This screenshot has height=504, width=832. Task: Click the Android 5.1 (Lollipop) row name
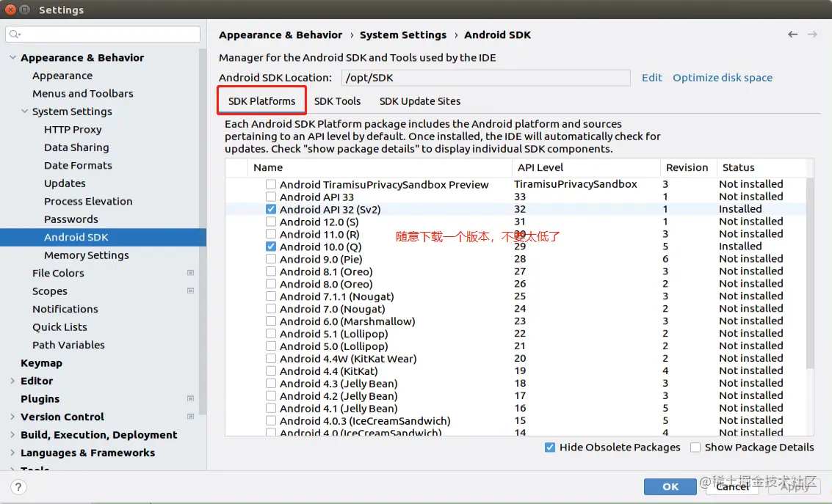pyautogui.click(x=334, y=334)
